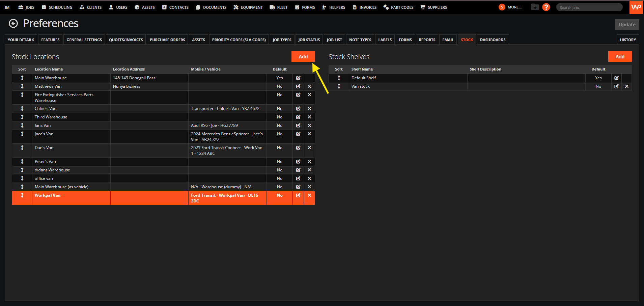Edit the Ians Van location
The width and height of the screenshot is (644, 306).
tap(298, 126)
